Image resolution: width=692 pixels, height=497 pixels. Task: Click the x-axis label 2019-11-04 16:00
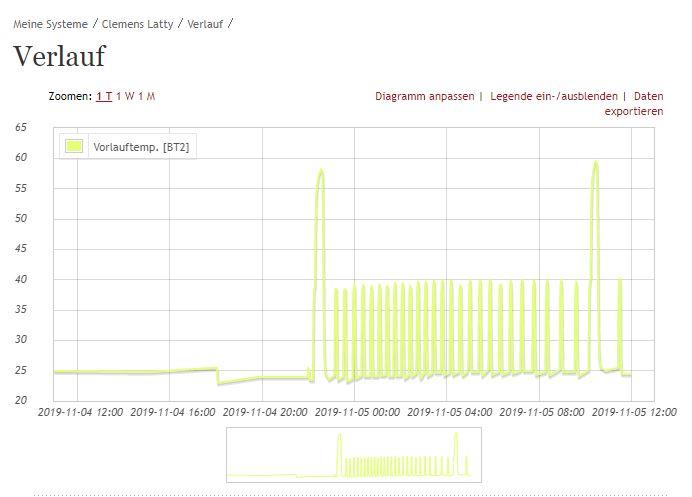pyautogui.click(x=173, y=412)
